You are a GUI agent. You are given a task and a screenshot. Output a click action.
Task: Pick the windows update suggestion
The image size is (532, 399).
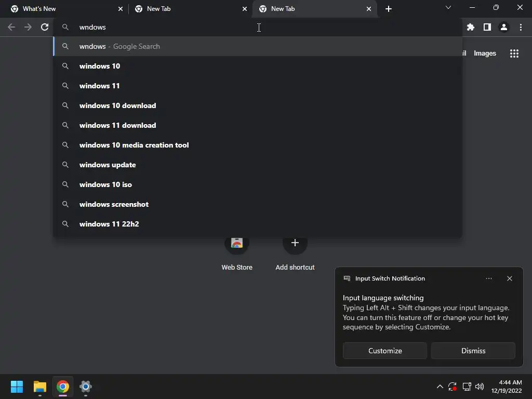(x=258, y=165)
